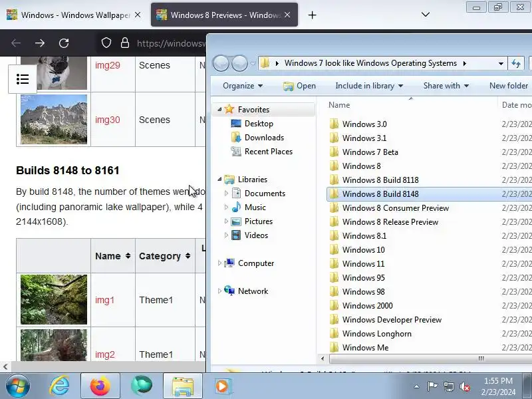The image size is (532, 399).
Task: Expand the Music library node
Action: tap(226, 207)
